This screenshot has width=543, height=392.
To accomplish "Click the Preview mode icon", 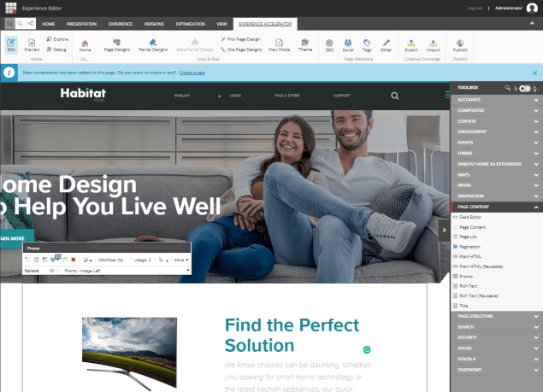I will tap(32, 44).
